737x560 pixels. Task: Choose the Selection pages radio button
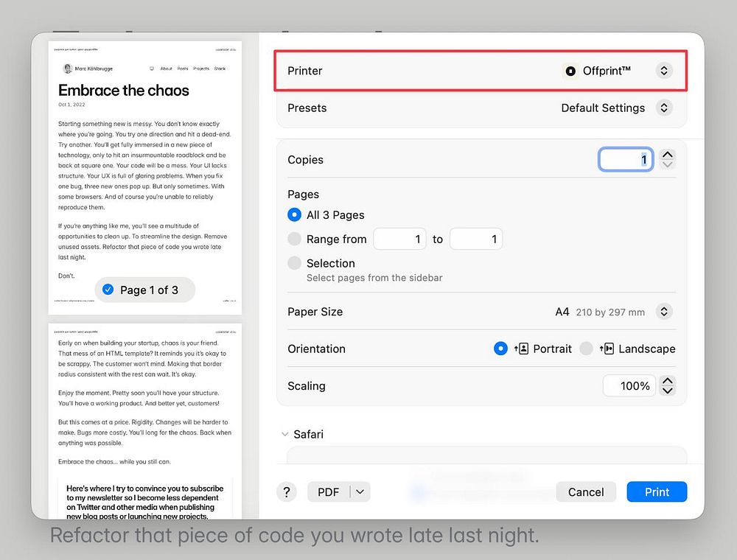coord(294,262)
